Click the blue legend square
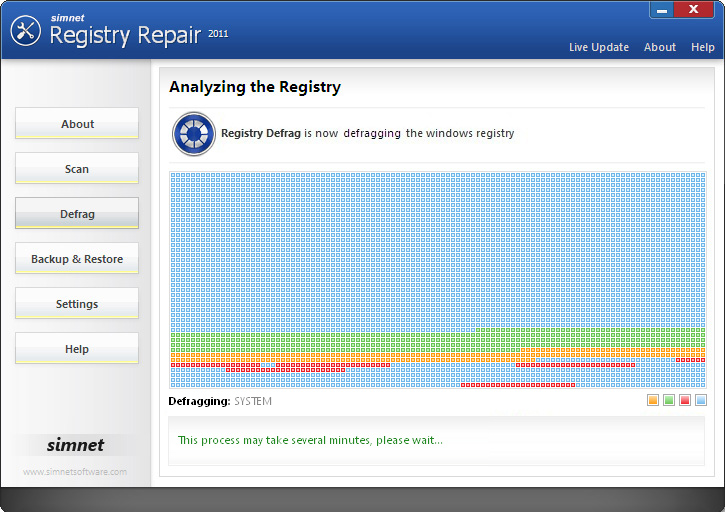Screen dimensions: 725x512 pos(701,401)
